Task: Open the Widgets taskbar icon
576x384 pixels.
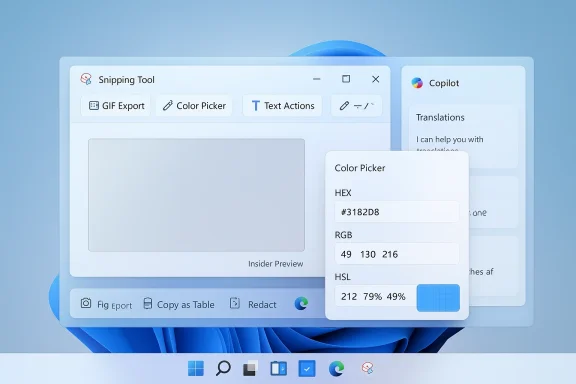Action: (278, 368)
